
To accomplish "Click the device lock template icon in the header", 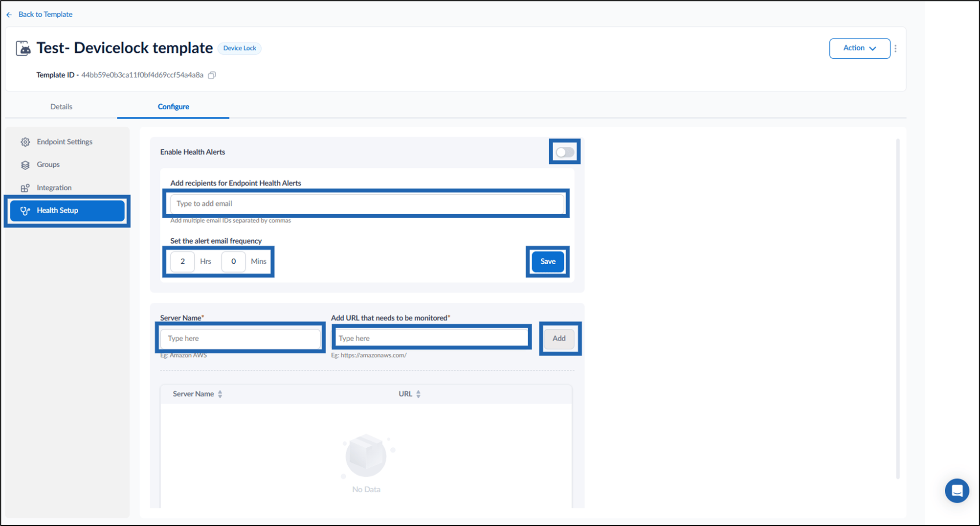I will click(23, 48).
